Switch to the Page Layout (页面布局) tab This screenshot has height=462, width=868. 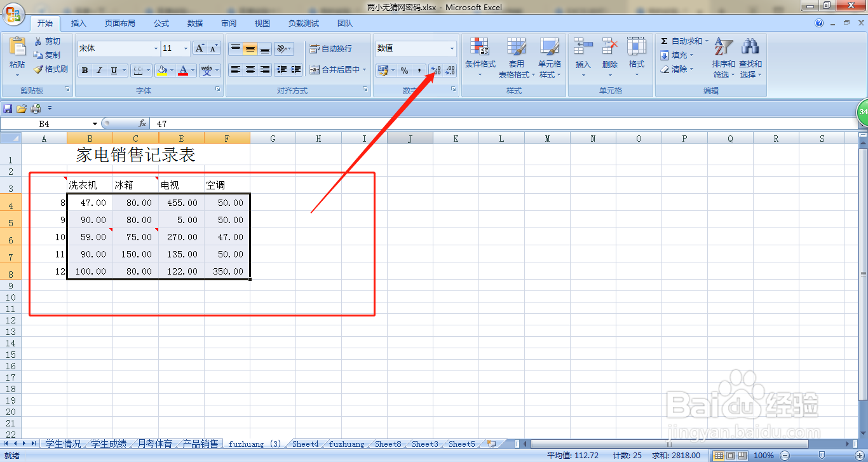[120, 24]
